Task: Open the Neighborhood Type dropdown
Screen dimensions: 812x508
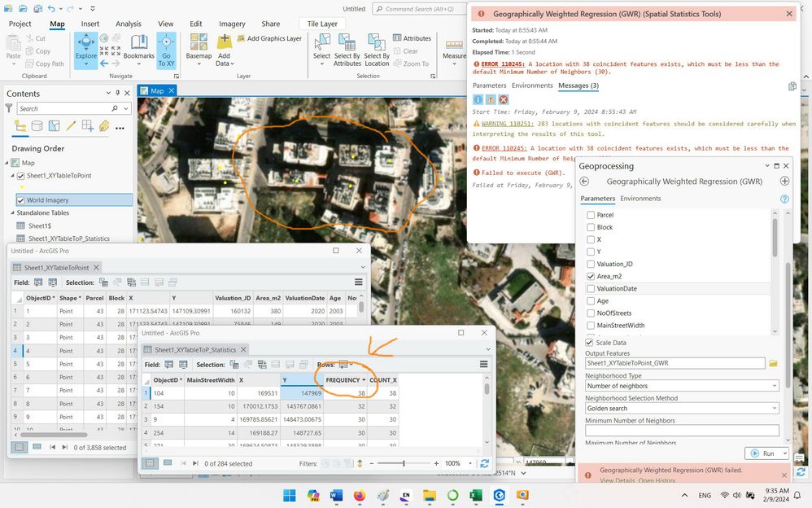Action: pyautogui.click(x=681, y=386)
